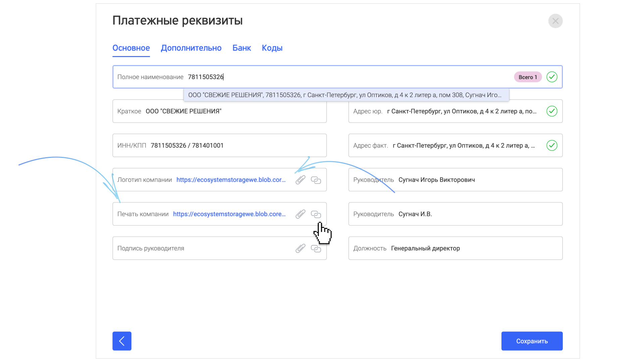Click the link icon in Печать компании field

pos(316,214)
